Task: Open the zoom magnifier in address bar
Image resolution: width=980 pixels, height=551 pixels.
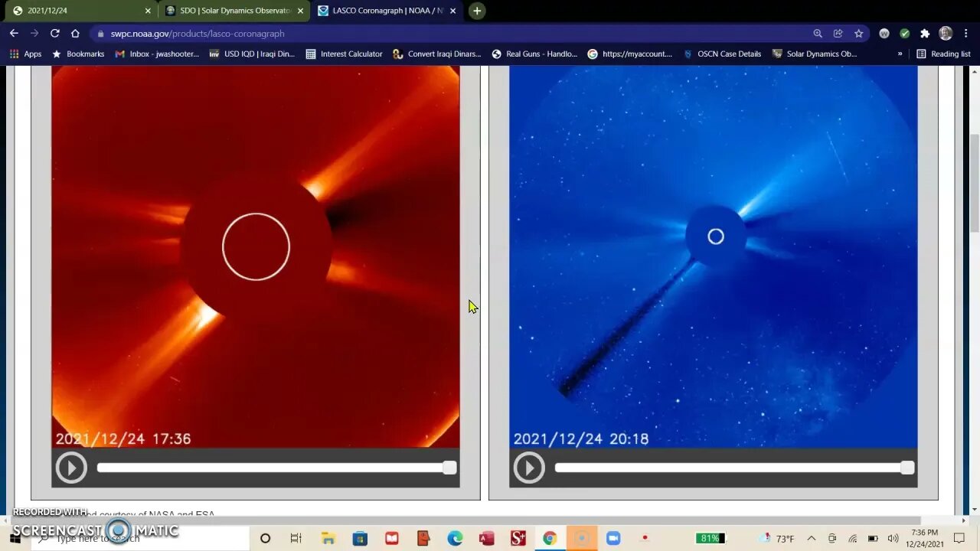Action: pyautogui.click(x=818, y=34)
